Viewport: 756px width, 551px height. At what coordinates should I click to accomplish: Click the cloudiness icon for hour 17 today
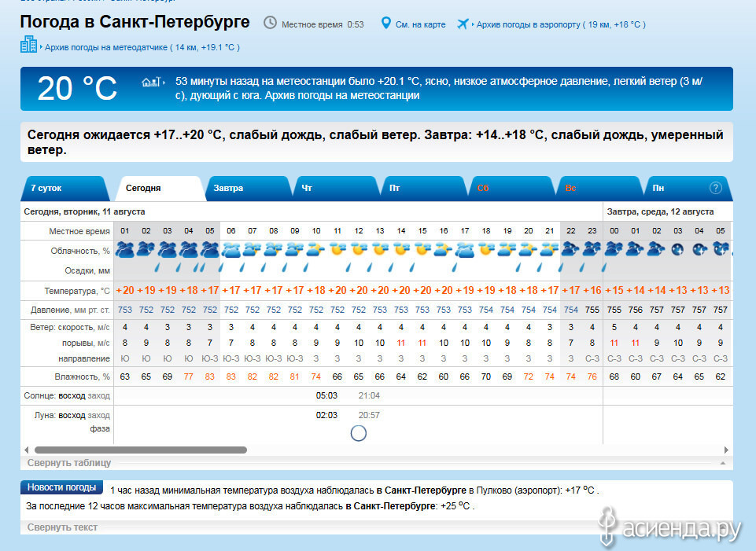click(465, 249)
